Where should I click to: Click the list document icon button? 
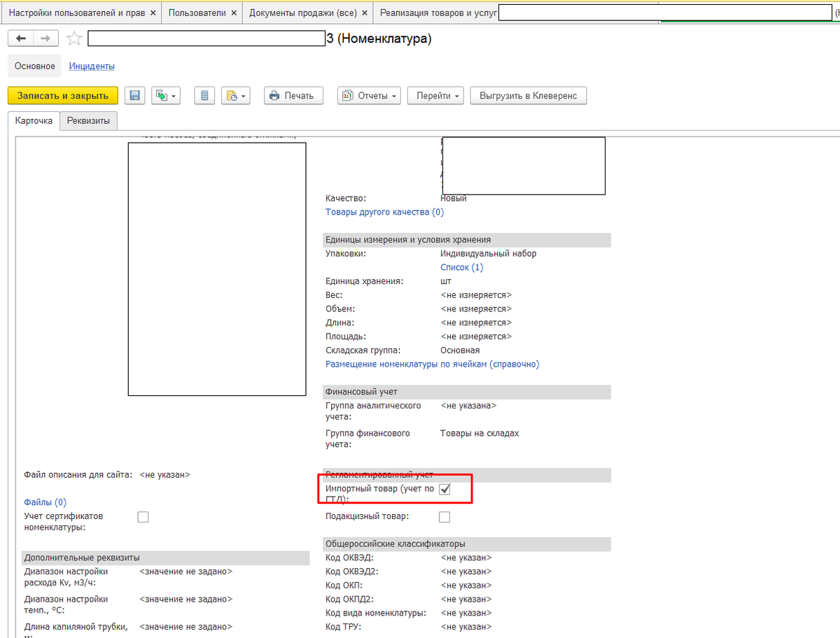204,96
